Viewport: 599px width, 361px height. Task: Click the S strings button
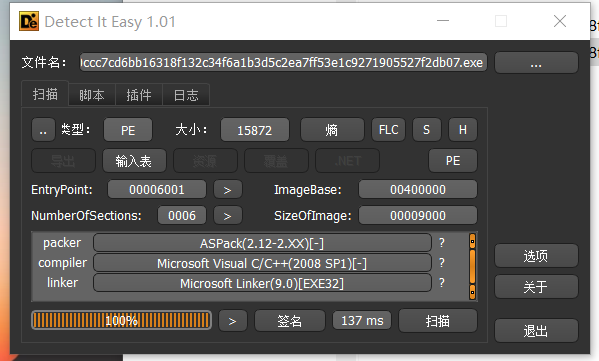click(427, 130)
